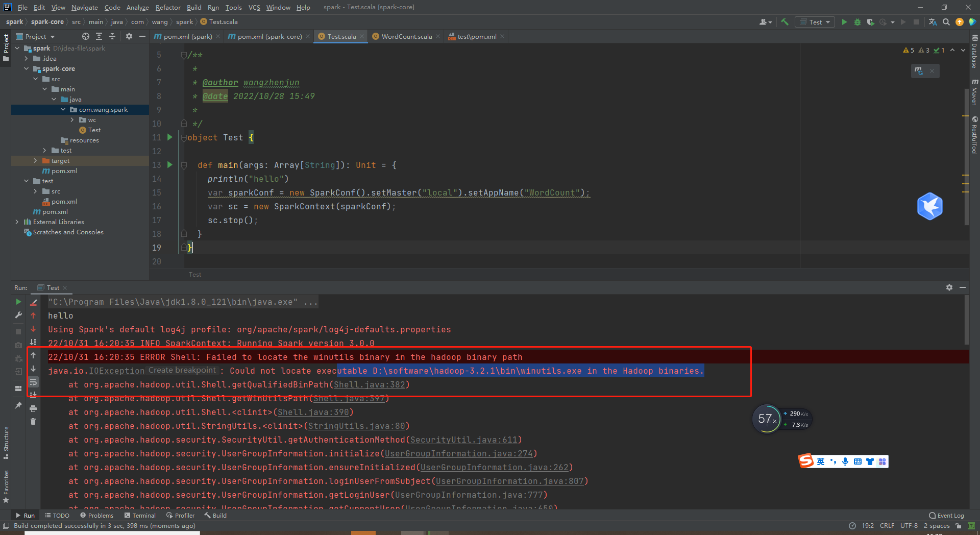This screenshot has width=980, height=535.
Task: Clear console output with trash icon
Action: pos(33,422)
